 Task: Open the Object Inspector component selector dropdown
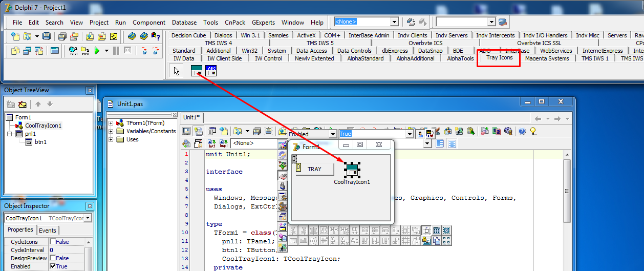pos(88,218)
